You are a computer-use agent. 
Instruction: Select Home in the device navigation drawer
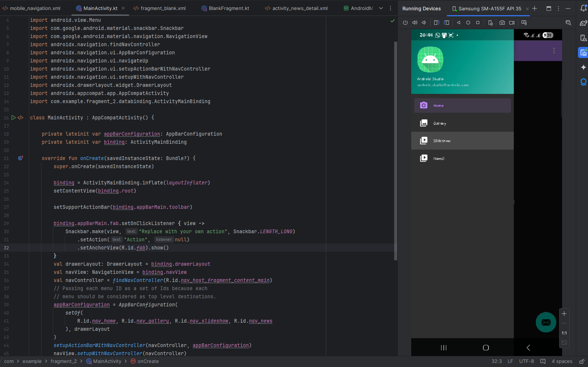click(x=463, y=105)
